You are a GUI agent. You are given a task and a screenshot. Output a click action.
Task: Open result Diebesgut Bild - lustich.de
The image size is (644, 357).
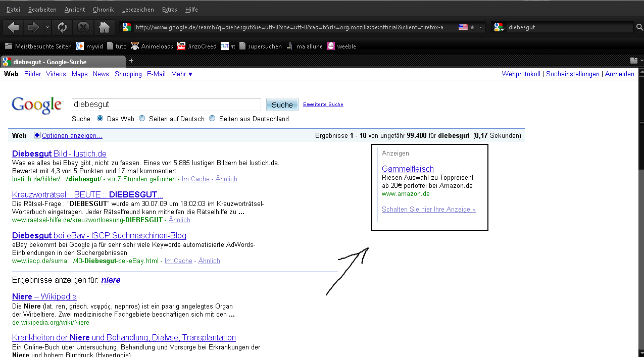[x=59, y=154]
